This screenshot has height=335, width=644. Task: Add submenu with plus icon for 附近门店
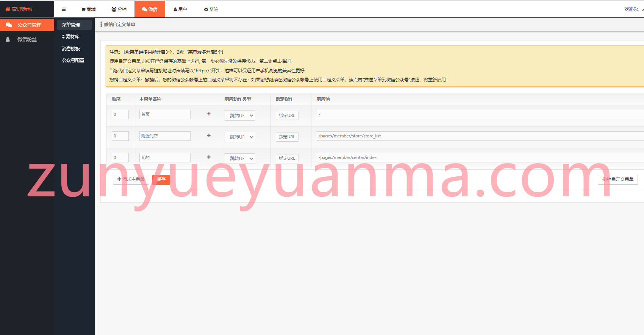click(209, 136)
